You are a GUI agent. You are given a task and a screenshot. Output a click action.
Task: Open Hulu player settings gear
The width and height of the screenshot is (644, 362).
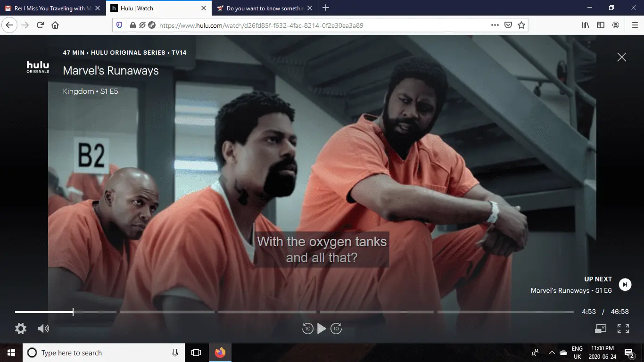point(21,329)
